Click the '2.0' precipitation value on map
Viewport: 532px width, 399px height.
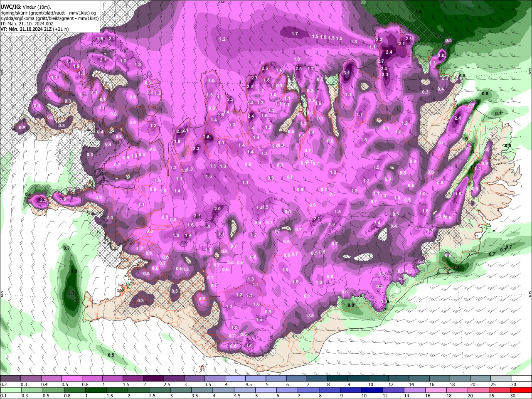pos(217,209)
